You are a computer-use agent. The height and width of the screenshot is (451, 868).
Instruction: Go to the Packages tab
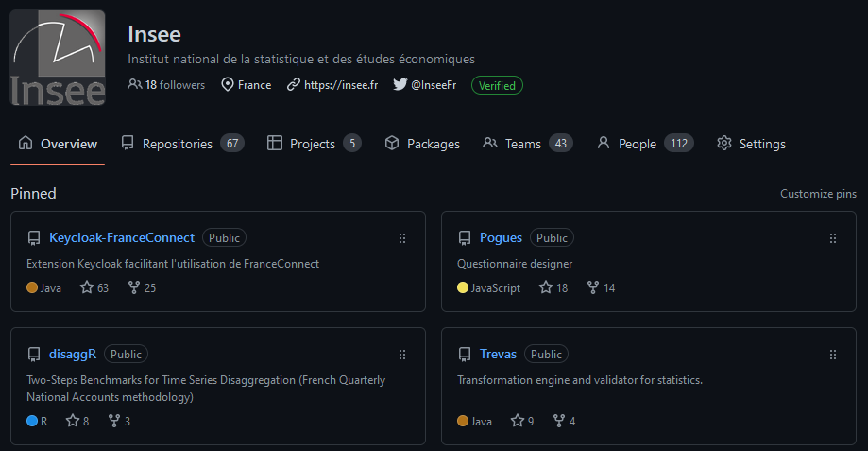tap(422, 144)
